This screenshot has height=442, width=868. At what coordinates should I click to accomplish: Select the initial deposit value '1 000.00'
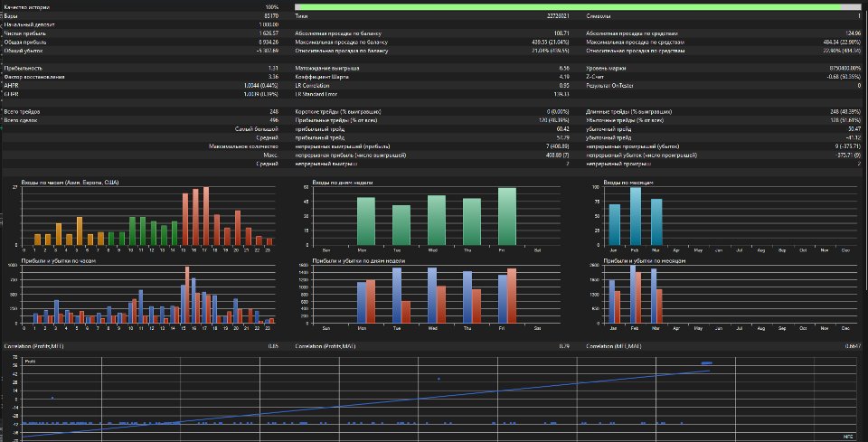(269, 25)
